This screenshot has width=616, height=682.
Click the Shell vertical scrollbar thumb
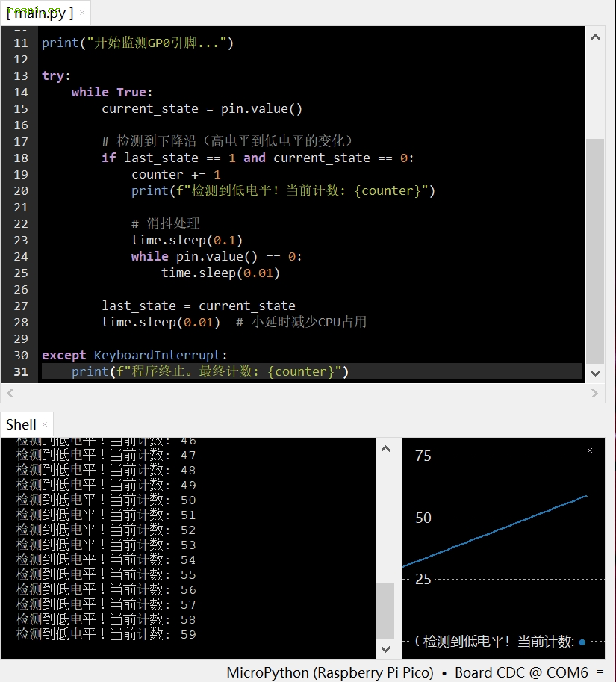[385, 610]
